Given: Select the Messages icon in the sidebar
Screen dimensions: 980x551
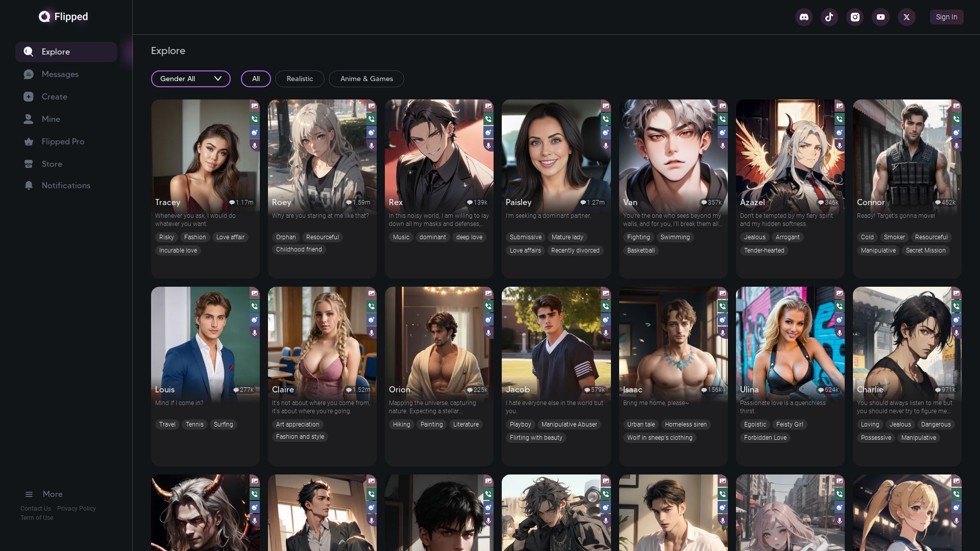Looking at the screenshot, I should [x=29, y=74].
